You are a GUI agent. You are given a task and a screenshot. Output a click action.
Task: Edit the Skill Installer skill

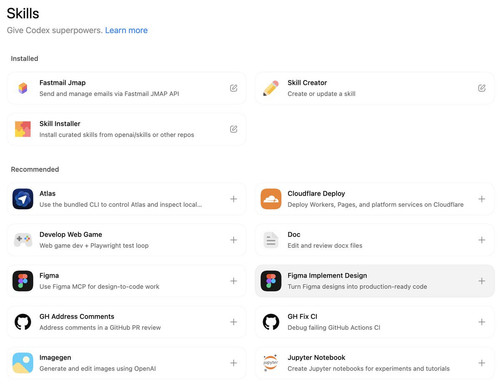(234, 129)
